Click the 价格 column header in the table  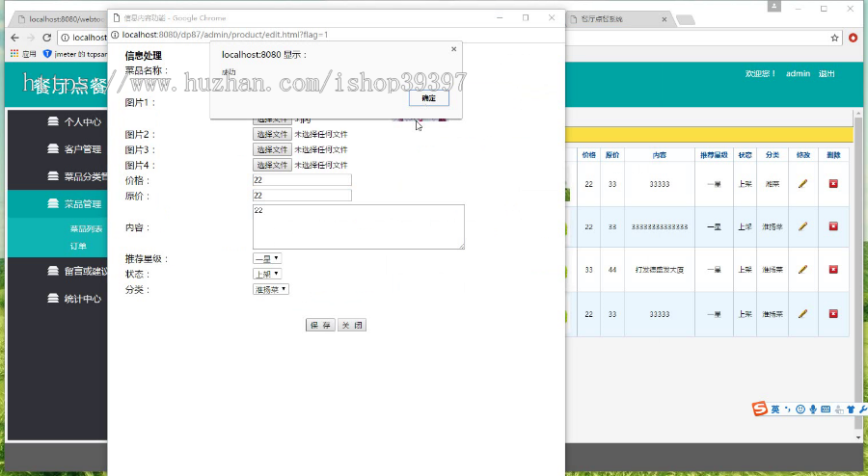588,155
